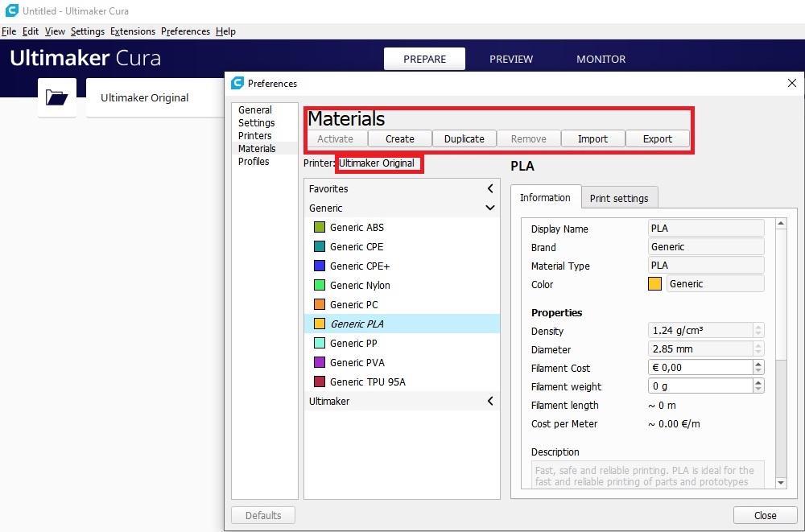Switch to the MONITOR stage

pos(601,59)
